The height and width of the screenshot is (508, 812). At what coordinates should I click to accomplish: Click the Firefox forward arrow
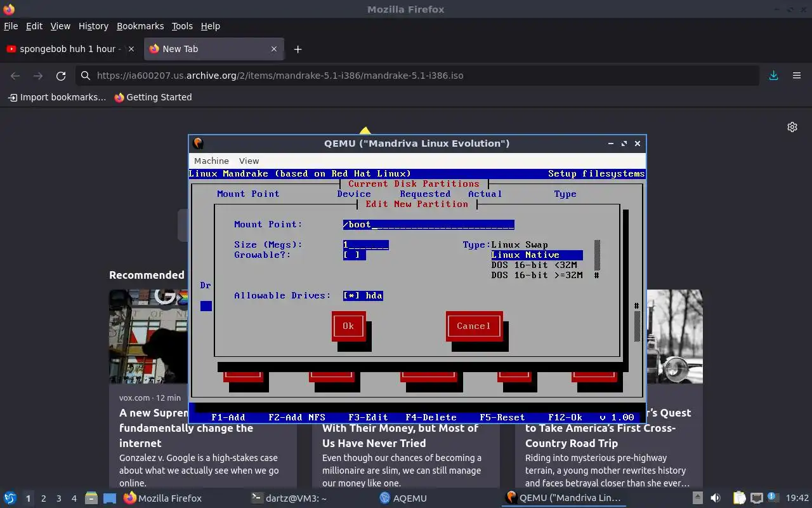click(x=38, y=76)
